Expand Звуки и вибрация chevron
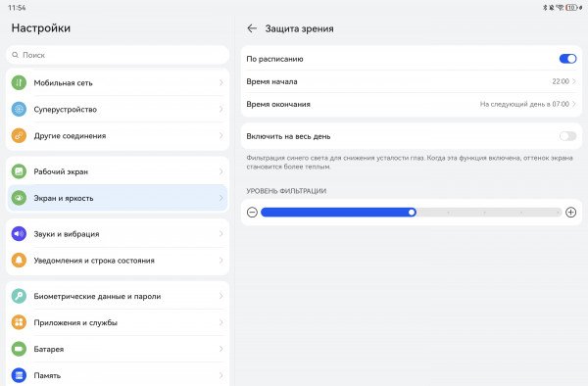The width and height of the screenshot is (588, 386). pos(220,234)
